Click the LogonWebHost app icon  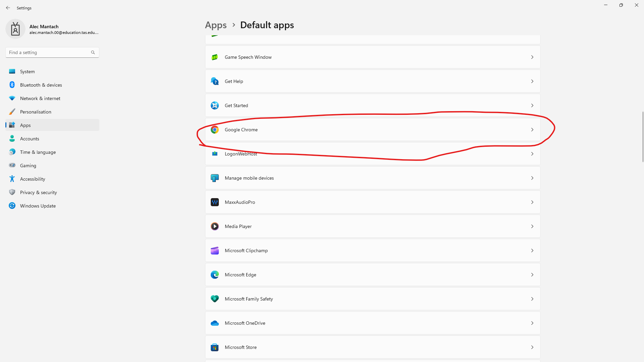215,154
